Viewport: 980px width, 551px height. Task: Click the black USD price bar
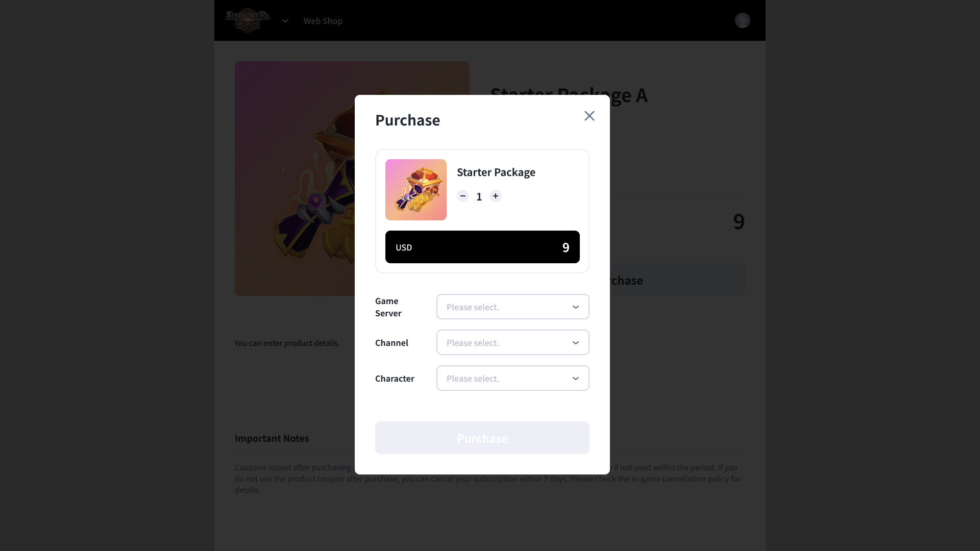482,247
